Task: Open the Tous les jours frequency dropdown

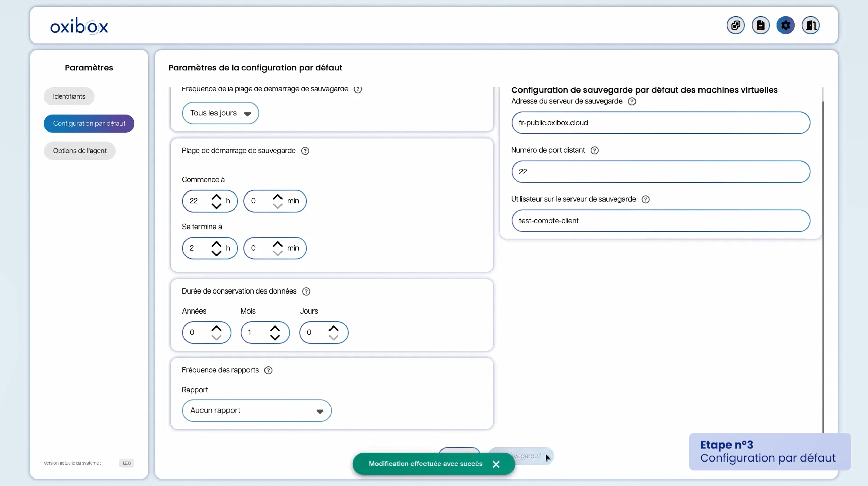Action: [220, 113]
